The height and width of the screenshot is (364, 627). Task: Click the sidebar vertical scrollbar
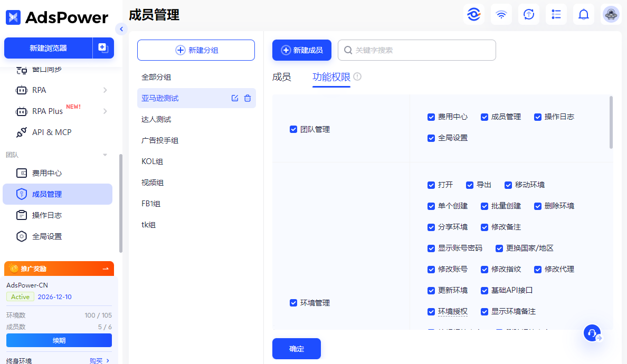coord(121,204)
